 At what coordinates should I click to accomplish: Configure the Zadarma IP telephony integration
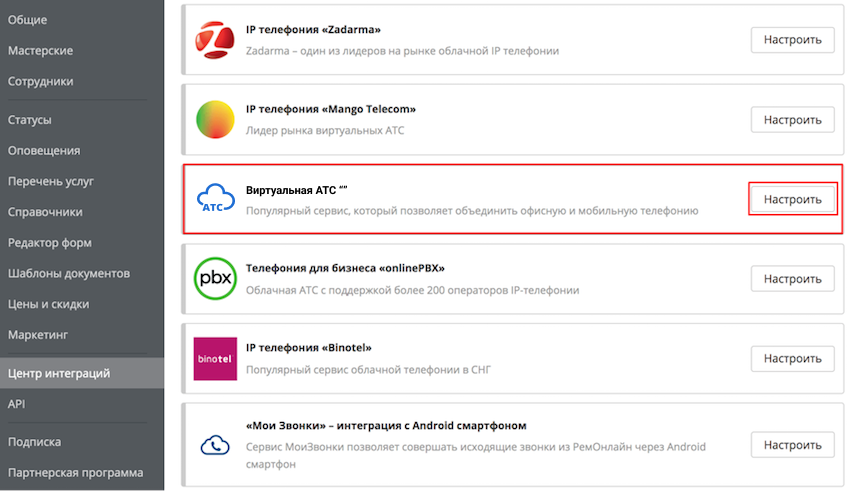[x=792, y=40]
